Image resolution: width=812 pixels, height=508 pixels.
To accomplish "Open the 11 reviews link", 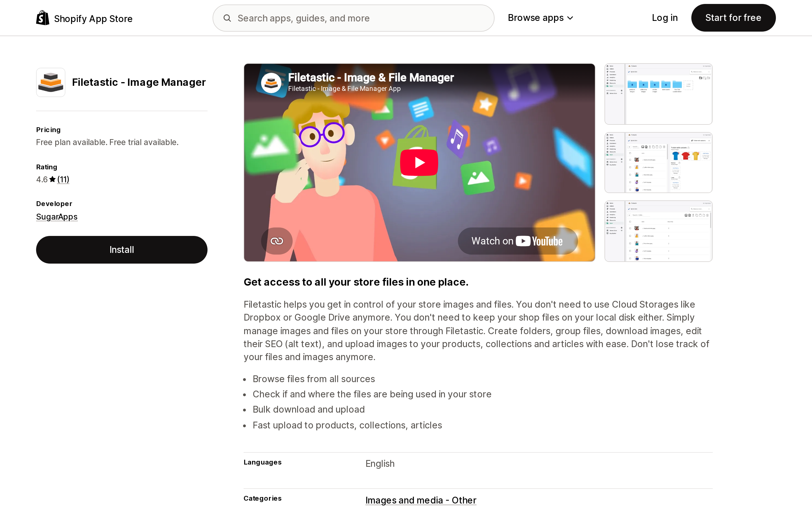I will click(63, 179).
